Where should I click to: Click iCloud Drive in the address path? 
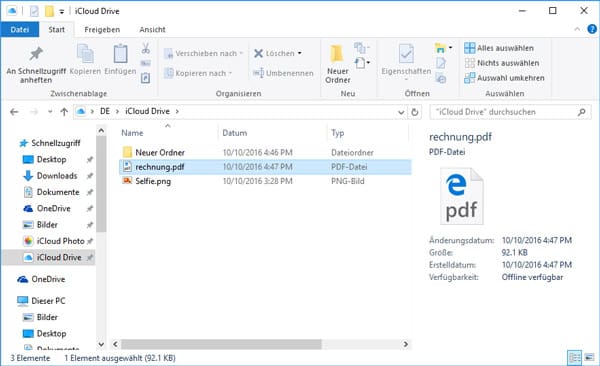click(147, 111)
